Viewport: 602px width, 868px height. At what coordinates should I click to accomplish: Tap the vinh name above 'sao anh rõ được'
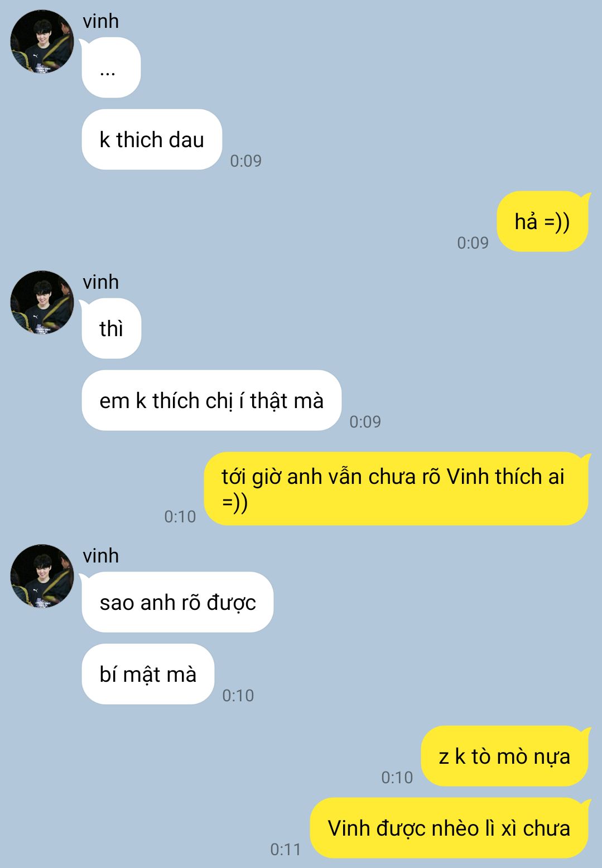click(x=101, y=556)
